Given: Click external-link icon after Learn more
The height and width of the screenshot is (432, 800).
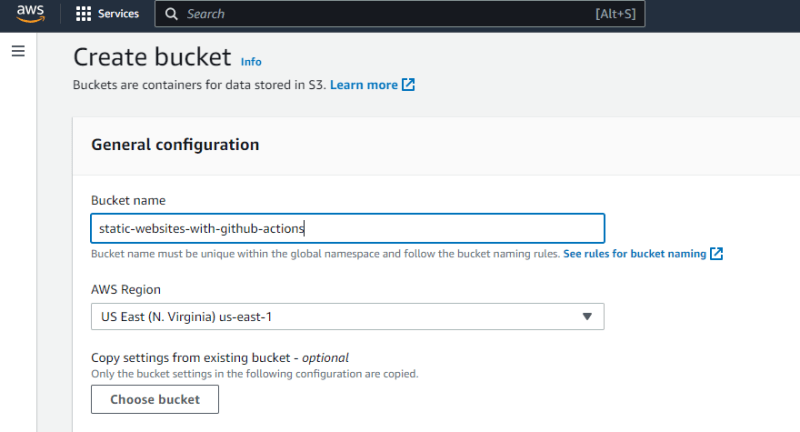Looking at the screenshot, I should pyautogui.click(x=408, y=85).
